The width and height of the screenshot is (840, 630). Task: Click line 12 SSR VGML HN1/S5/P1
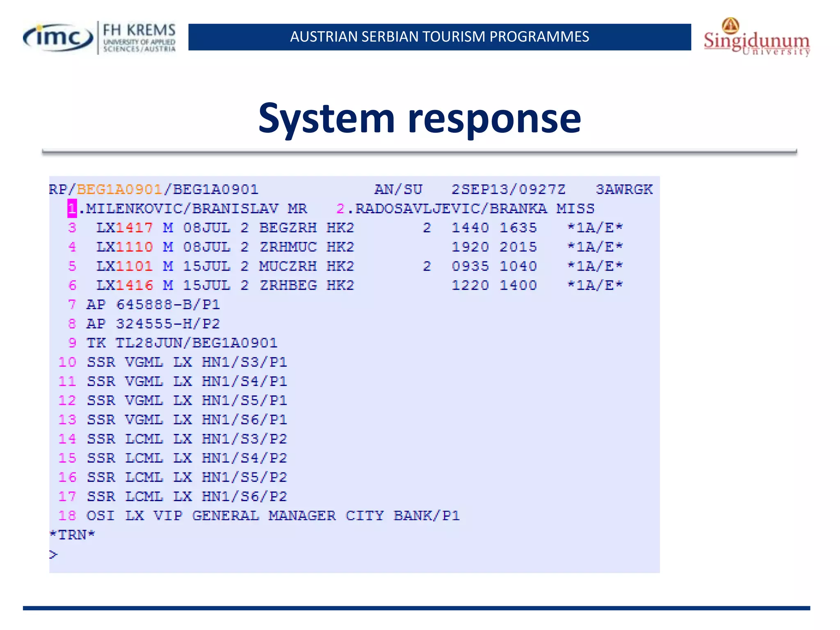tap(173, 400)
